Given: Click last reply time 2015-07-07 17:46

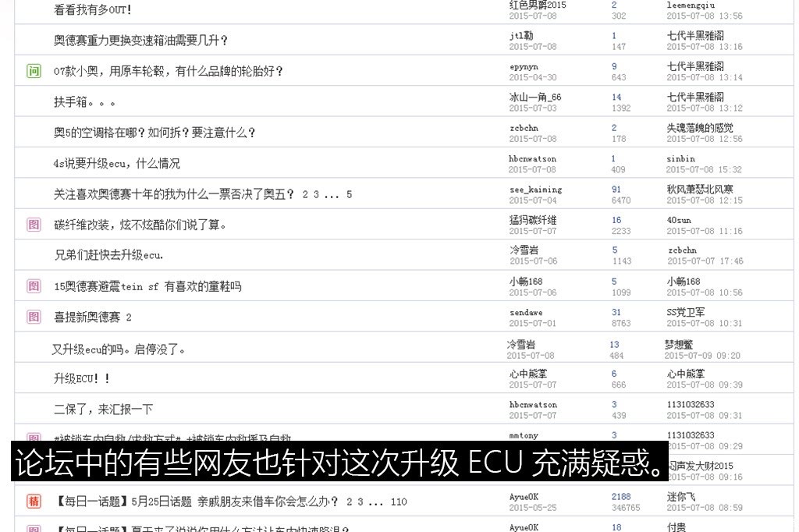Looking at the screenshot, I should 705,261.
